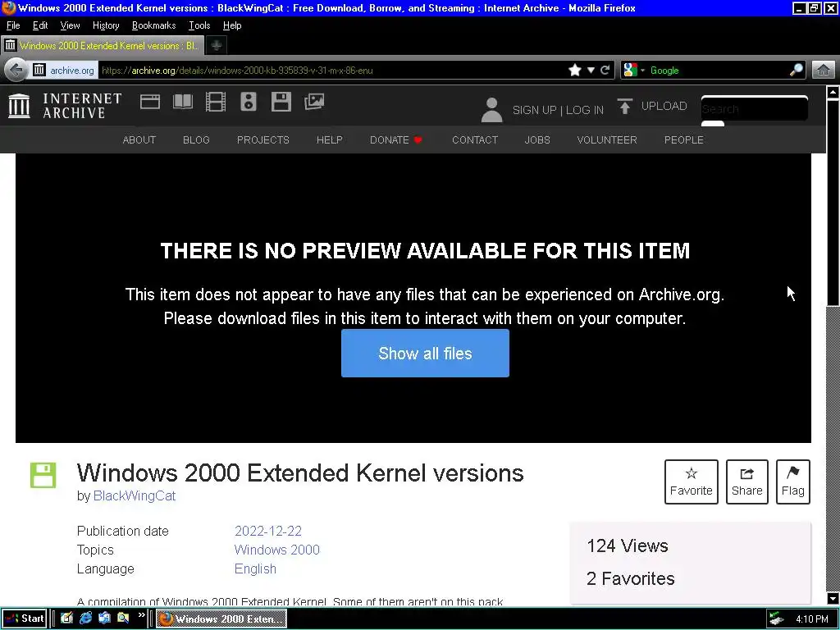Open the Web archive icon
Screen dimensions: 840x630
click(150, 102)
